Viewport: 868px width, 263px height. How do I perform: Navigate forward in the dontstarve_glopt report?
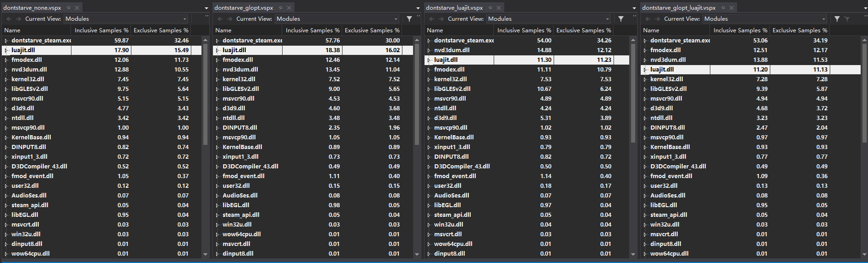tap(230, 19)
